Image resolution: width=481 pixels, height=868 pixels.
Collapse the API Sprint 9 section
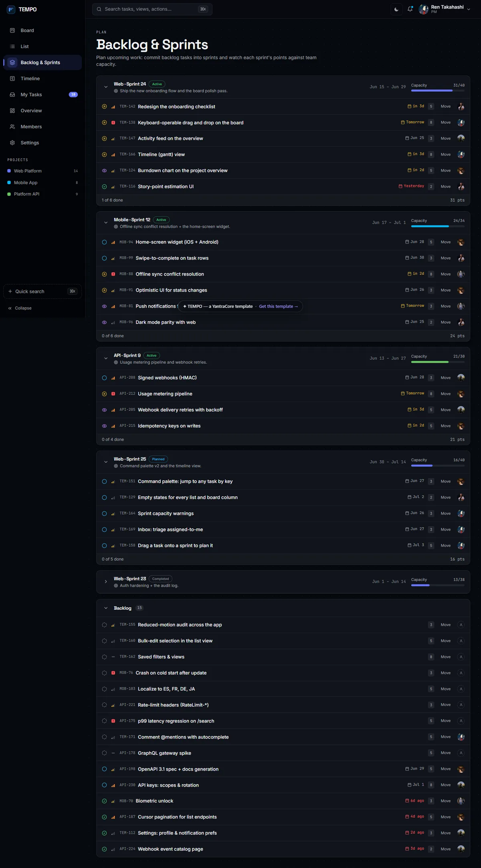click(x=106, y=358)
